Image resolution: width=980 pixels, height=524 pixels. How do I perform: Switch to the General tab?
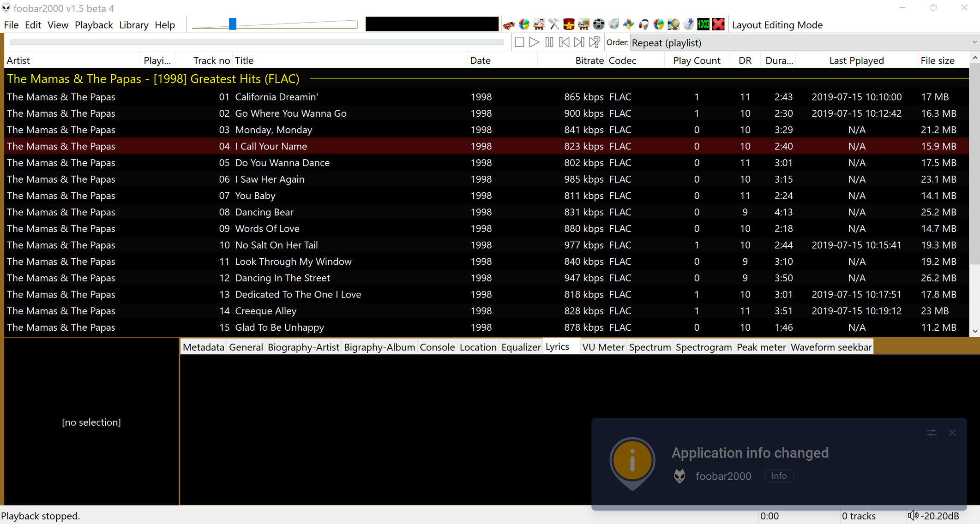click(246, 347)
